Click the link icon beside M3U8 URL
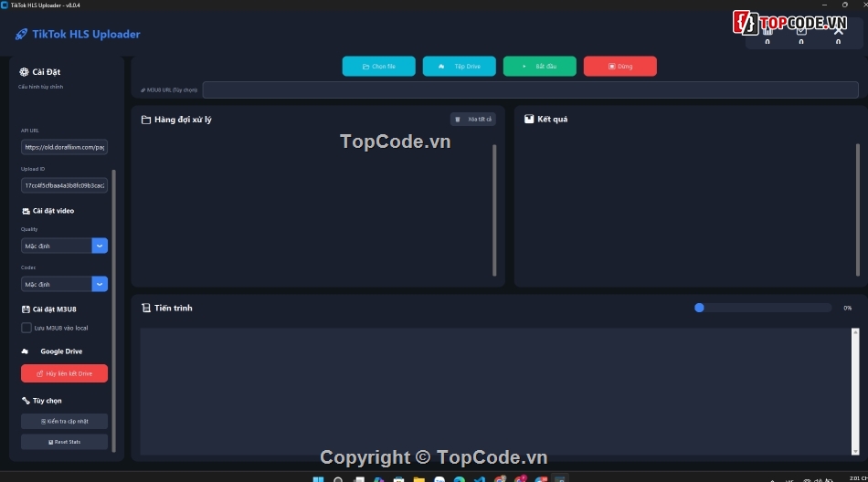 (143, 90)
